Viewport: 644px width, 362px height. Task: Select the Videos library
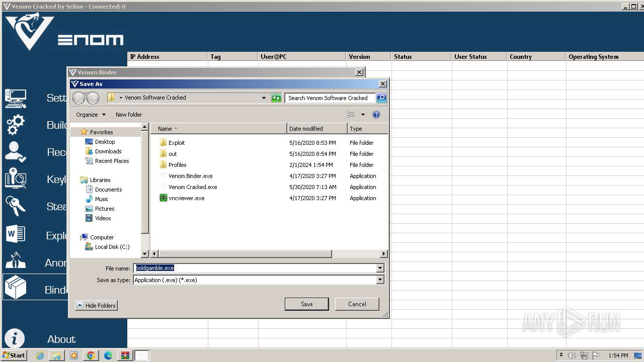pyautogui.click(x=103, y=218)
